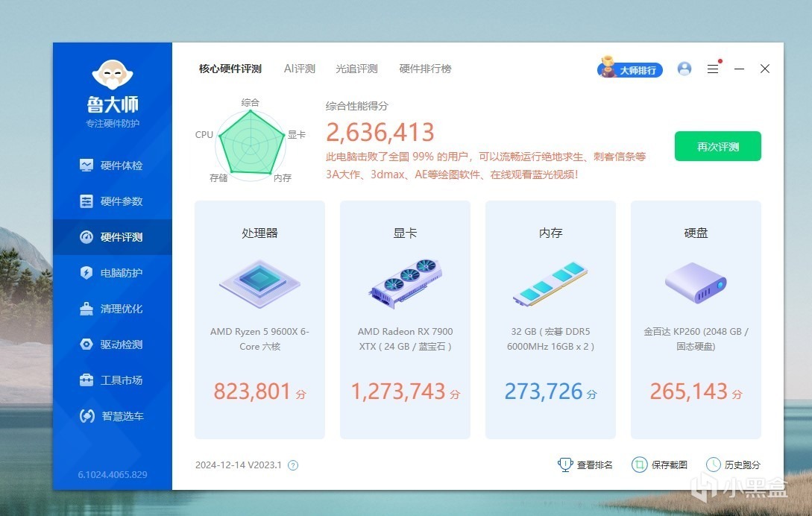
Task: Open 硬件体检 in the sidebar
Action: 113,166
